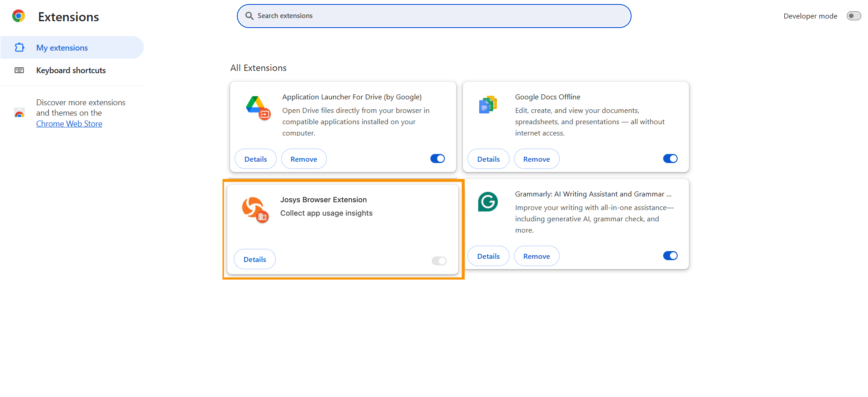
Task: Toggle Developer mode switch
Action: [854, 16]
